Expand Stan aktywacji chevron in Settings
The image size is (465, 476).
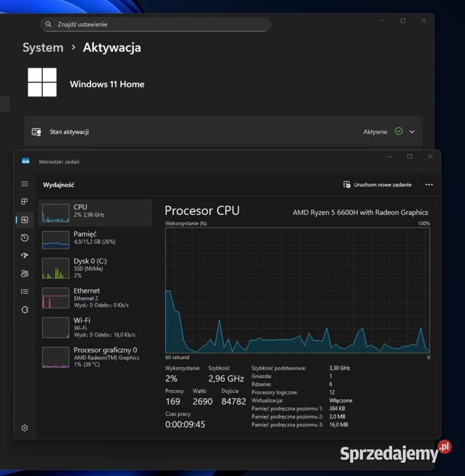coord(412,132)
